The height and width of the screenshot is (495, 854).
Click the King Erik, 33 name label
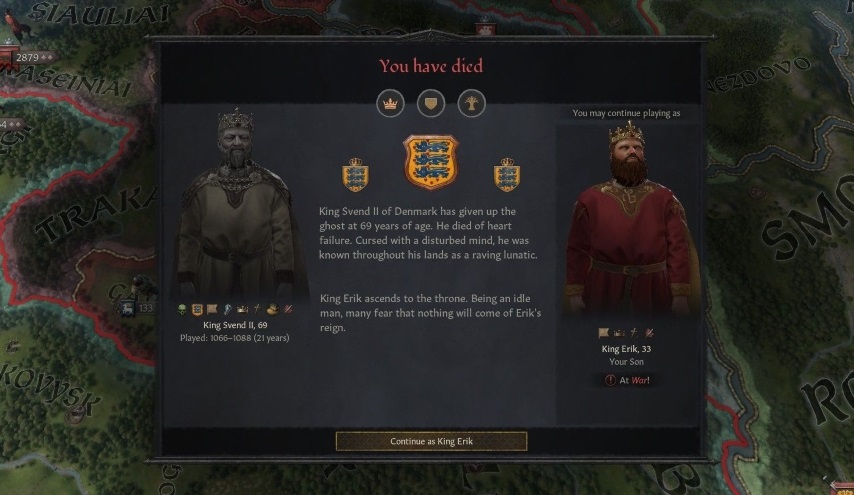(626, 349)
